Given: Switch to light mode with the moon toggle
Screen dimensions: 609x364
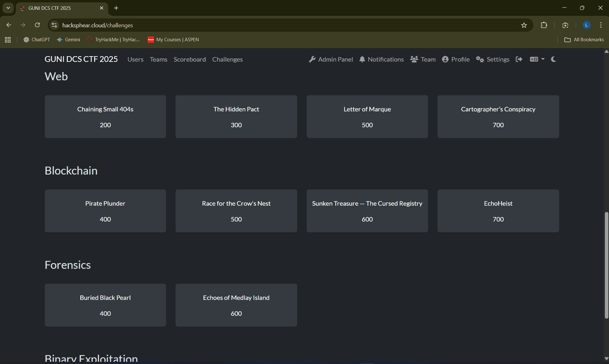Looking at the screenshot, I should (553, 59).
